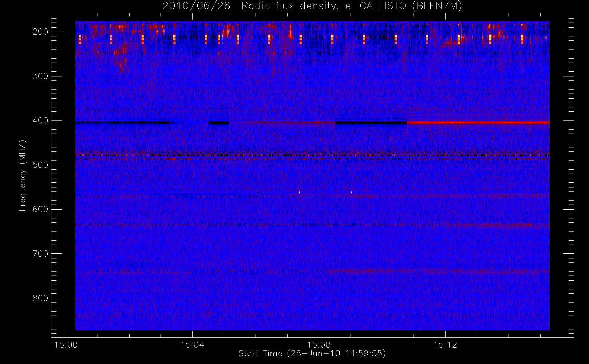Image resolution: width=589 pixels, height=364 pixels.
Task: Click the 15:04 time tick label
Action: [x=192, y=344]
